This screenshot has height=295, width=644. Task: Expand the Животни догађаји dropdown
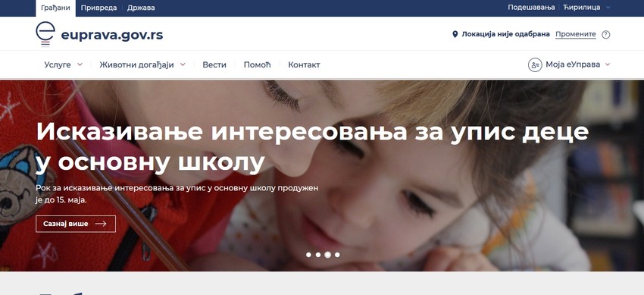(x=142, y=64)
